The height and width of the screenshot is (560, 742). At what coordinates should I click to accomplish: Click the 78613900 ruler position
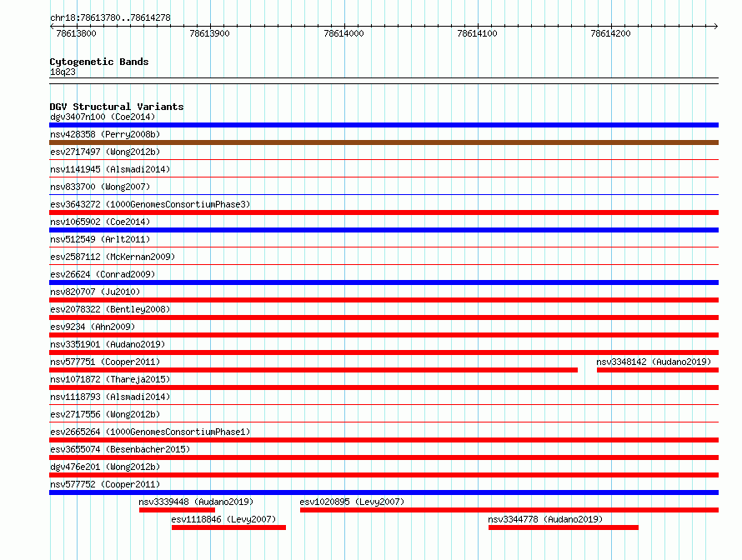209,33
